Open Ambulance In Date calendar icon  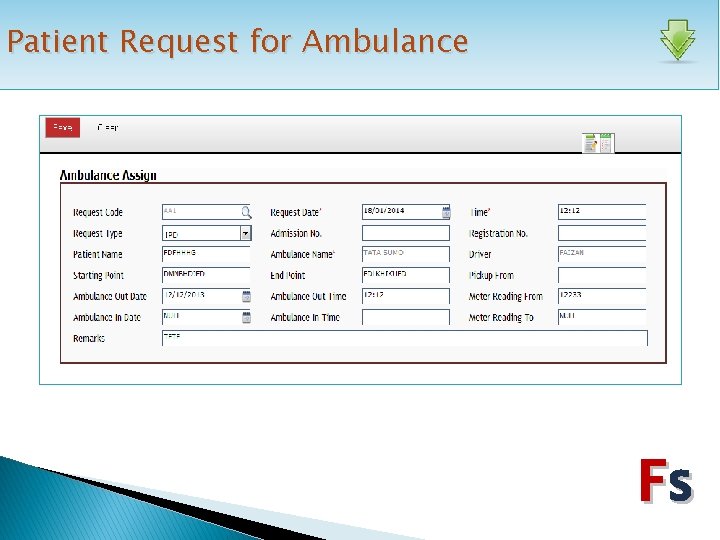click(246, 317)
